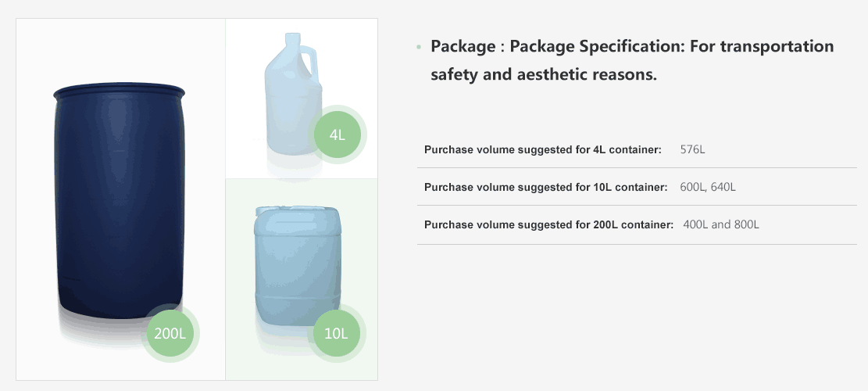Click 'safety and aesthetic reasons.' heading line

pos(543,75)
